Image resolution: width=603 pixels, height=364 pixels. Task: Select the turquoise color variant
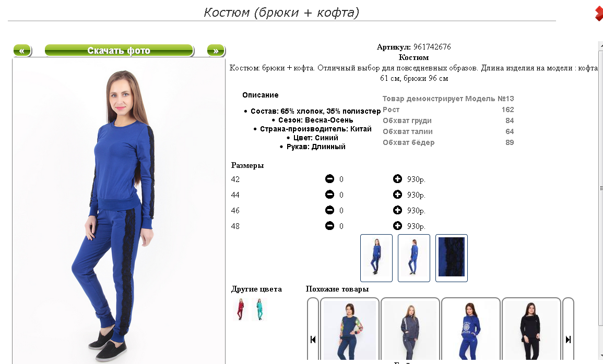(259, 309)
